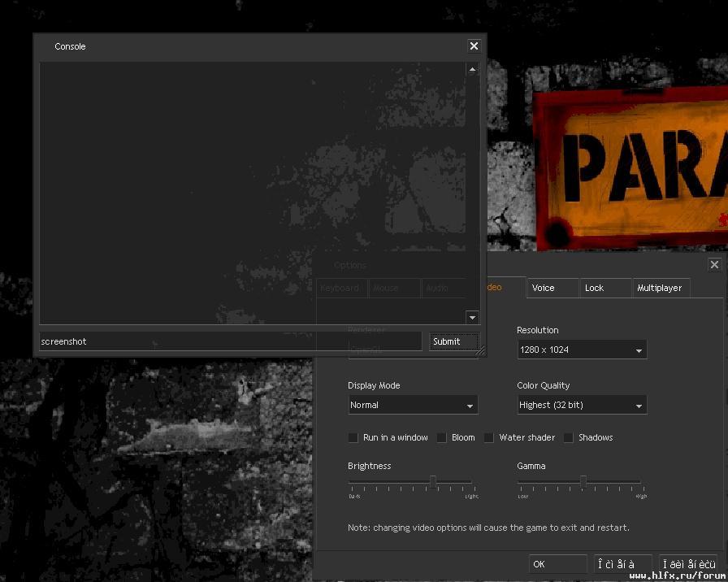
Task: Click the Console window resize grip
Action: [x=480, y=351]
